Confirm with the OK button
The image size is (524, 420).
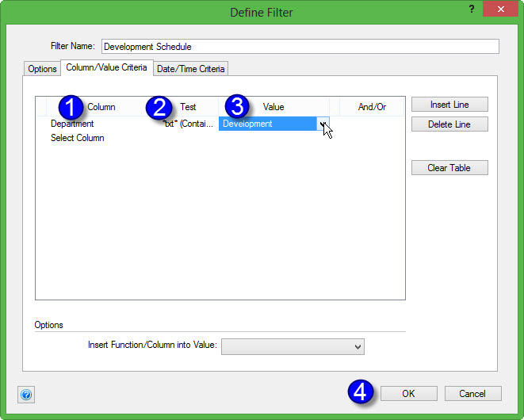[409, 394]
